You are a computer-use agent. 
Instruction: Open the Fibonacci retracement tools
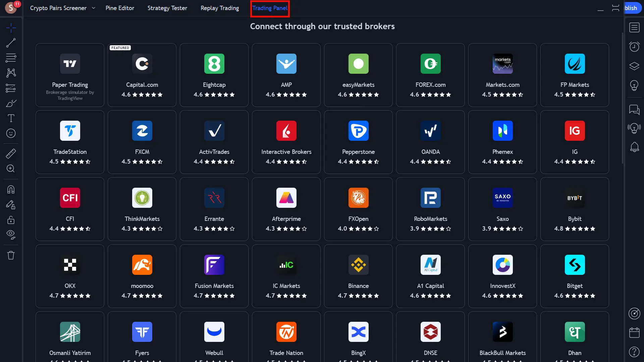pyautogui.click(x=11, y=58)
